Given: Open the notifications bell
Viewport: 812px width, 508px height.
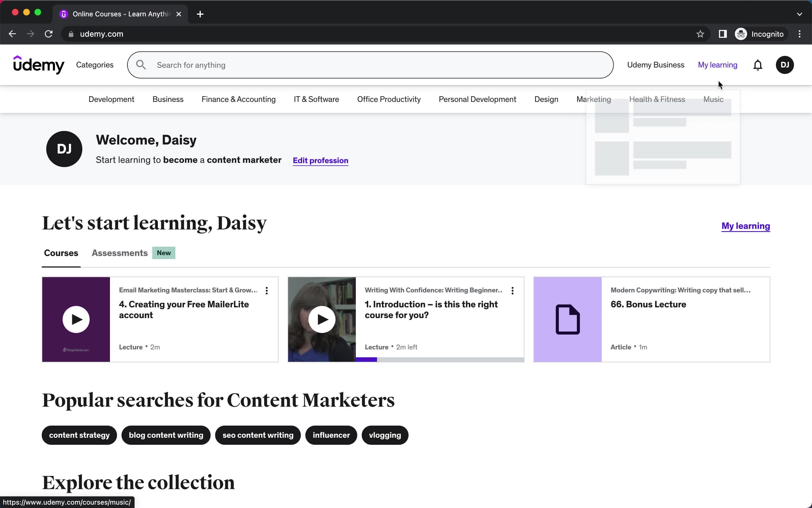Looking at the screenshot, I should [x=758, y=65].
